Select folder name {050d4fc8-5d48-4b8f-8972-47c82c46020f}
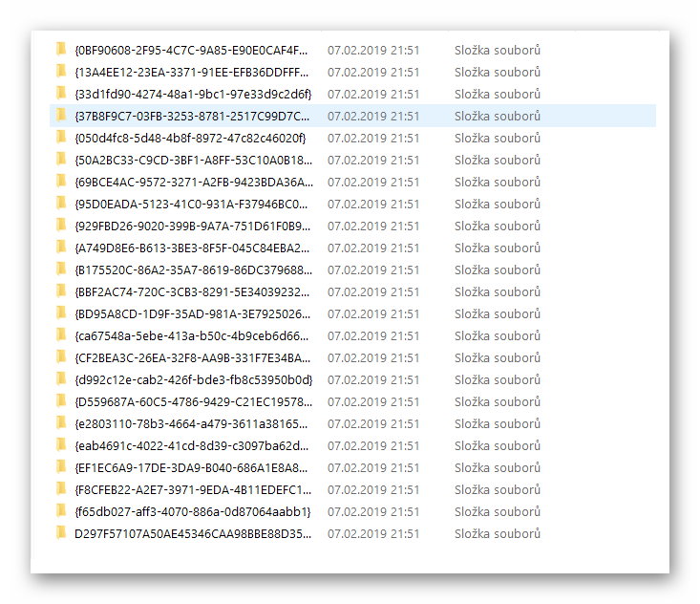The width and height of the screenshot is (700, 604). pyautogui.click(x=190, y=139)
